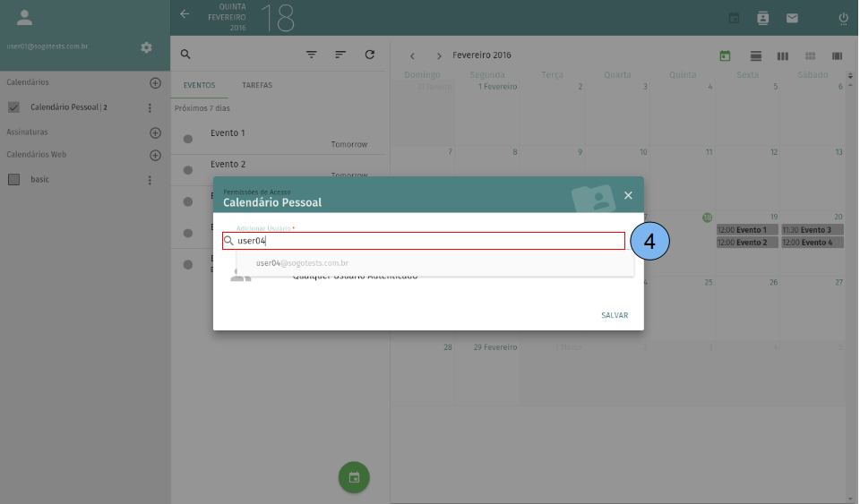The width and height of the screenshot is (860, 504).
Task: Add a new calendar under Calendários
Action: 155,83
